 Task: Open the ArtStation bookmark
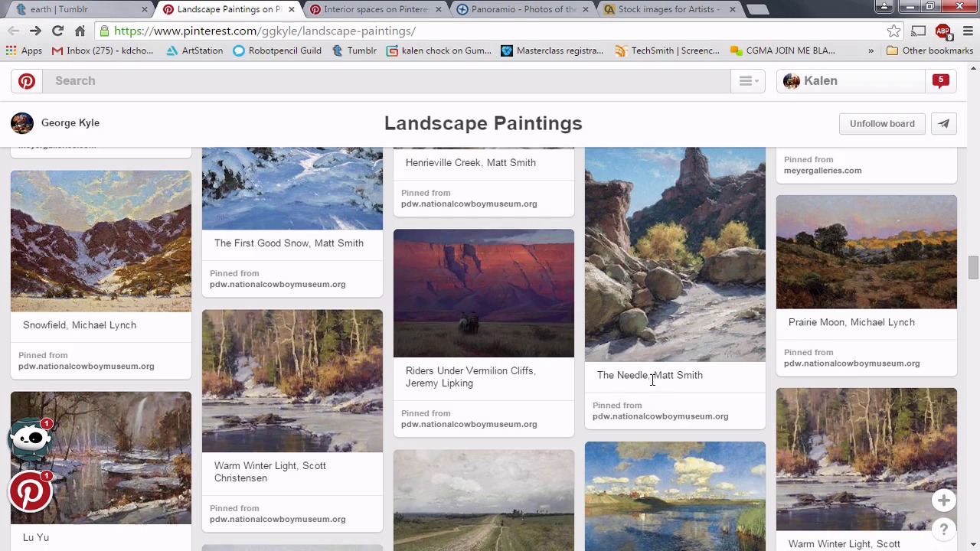194,51
